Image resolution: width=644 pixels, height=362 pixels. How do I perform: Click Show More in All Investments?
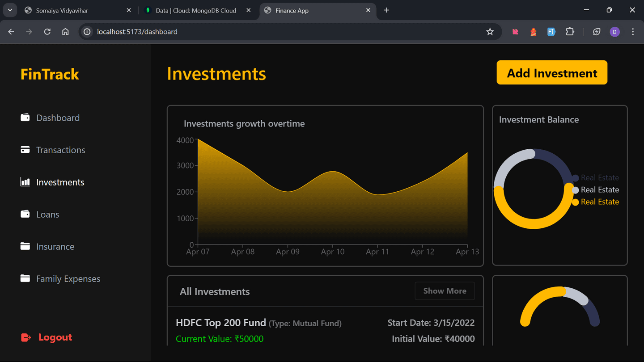click(445, 291)
